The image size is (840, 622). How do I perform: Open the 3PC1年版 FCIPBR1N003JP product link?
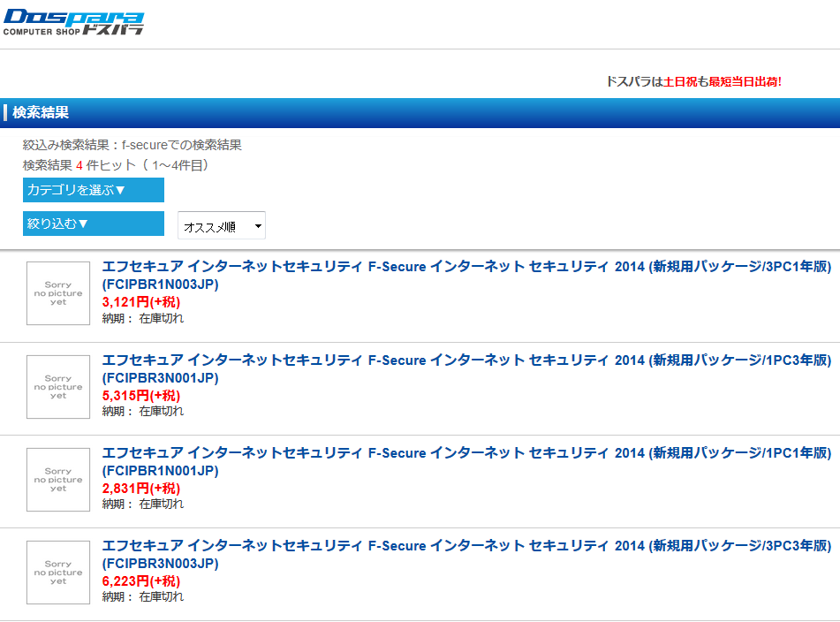click(466, 275)
